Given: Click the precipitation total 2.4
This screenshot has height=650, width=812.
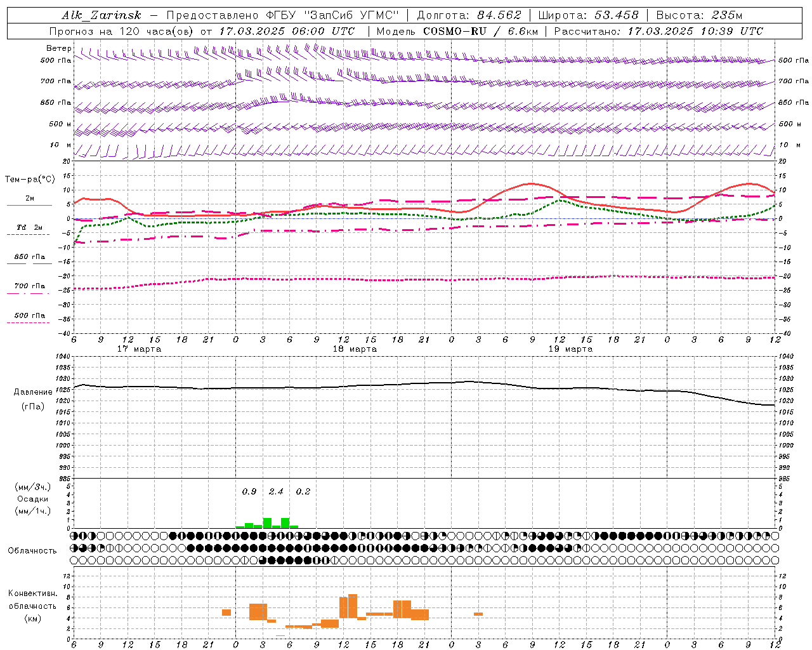Looking at the screenshot, I should [276, 492].
